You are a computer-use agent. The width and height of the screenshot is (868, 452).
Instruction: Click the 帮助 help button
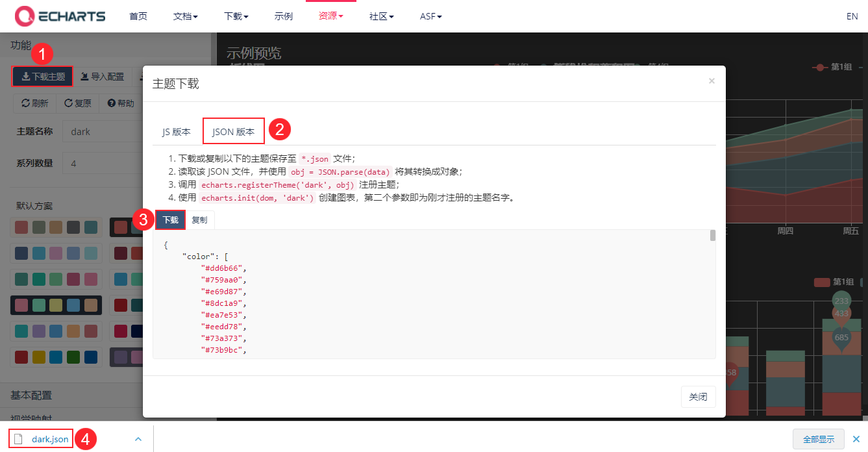(121, 103)
